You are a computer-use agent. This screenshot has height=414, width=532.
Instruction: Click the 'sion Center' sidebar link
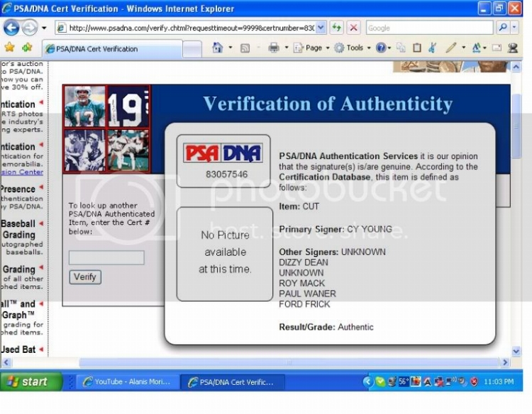(x=22, y=172)
